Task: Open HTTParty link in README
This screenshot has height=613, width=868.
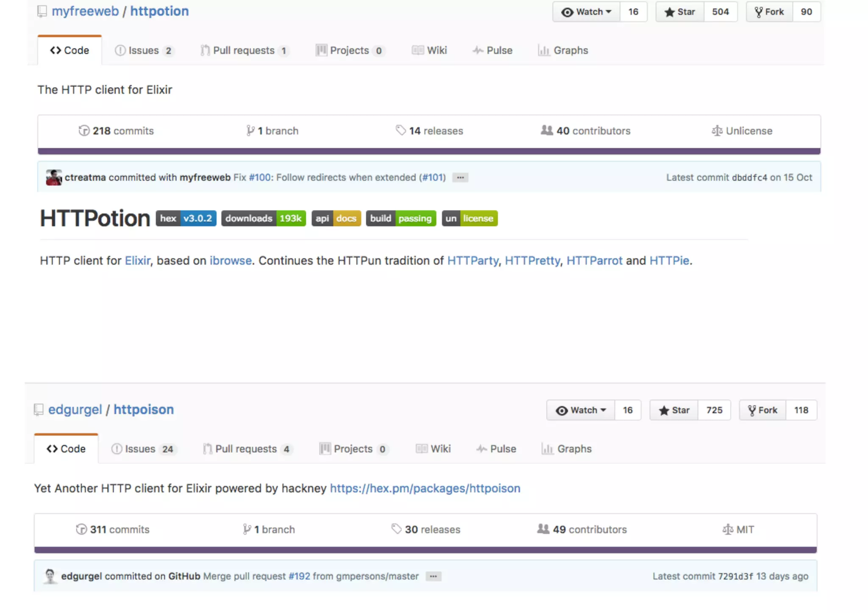Action: coord(473,261)
